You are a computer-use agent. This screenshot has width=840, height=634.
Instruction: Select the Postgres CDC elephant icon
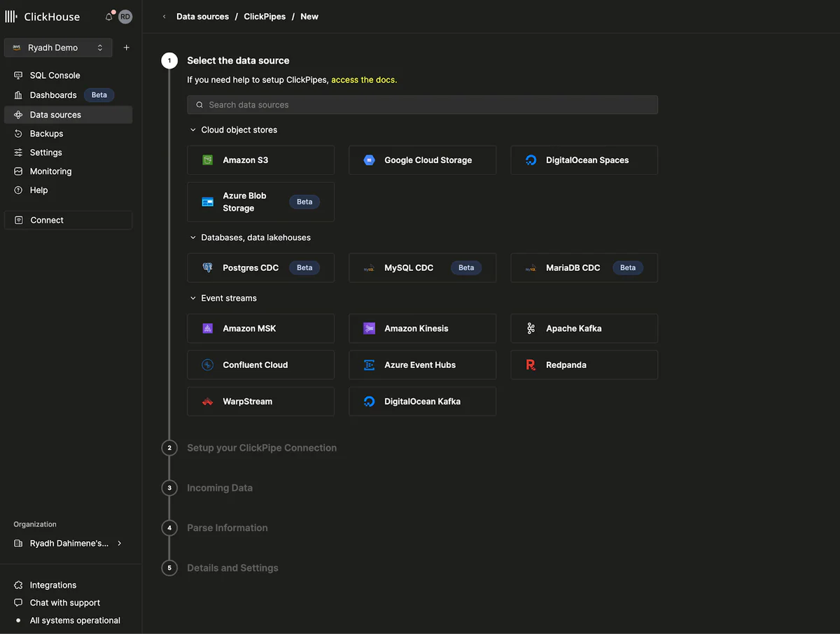[x=206, y=267]
